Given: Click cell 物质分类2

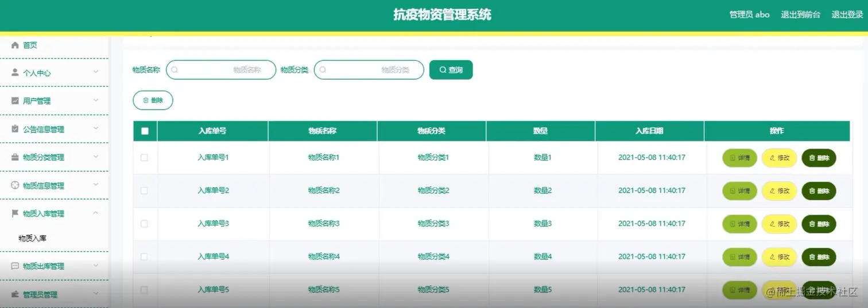Looking at the screenshot, I should tap(433, 190).
